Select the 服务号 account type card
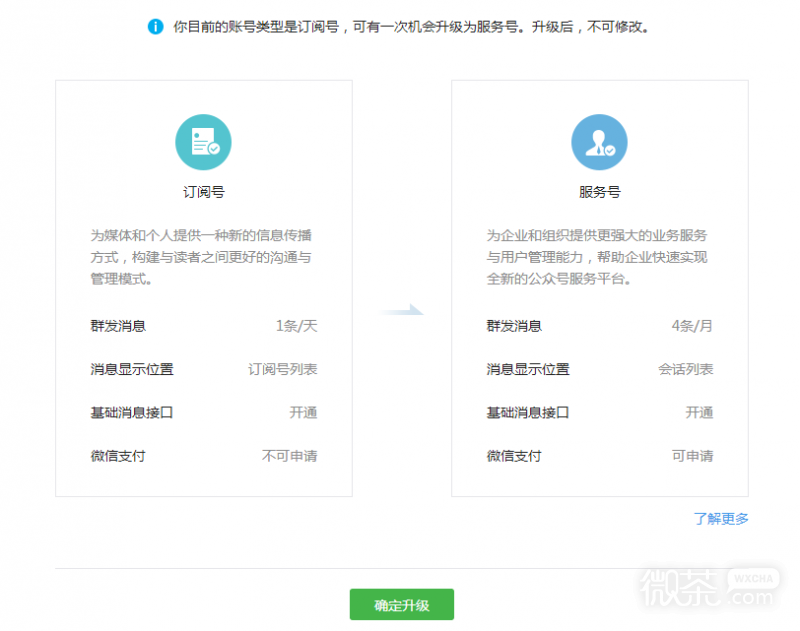 [x=599, y=290]
